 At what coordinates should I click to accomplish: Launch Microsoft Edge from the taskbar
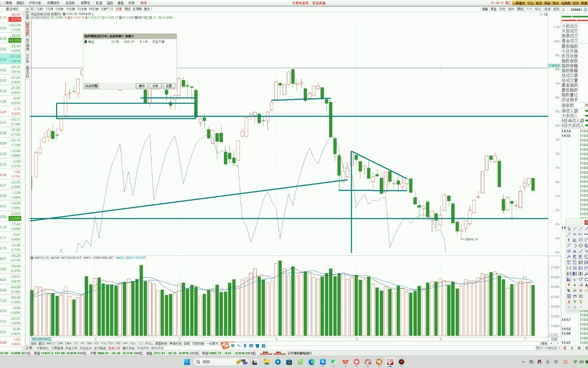[311, 362]
